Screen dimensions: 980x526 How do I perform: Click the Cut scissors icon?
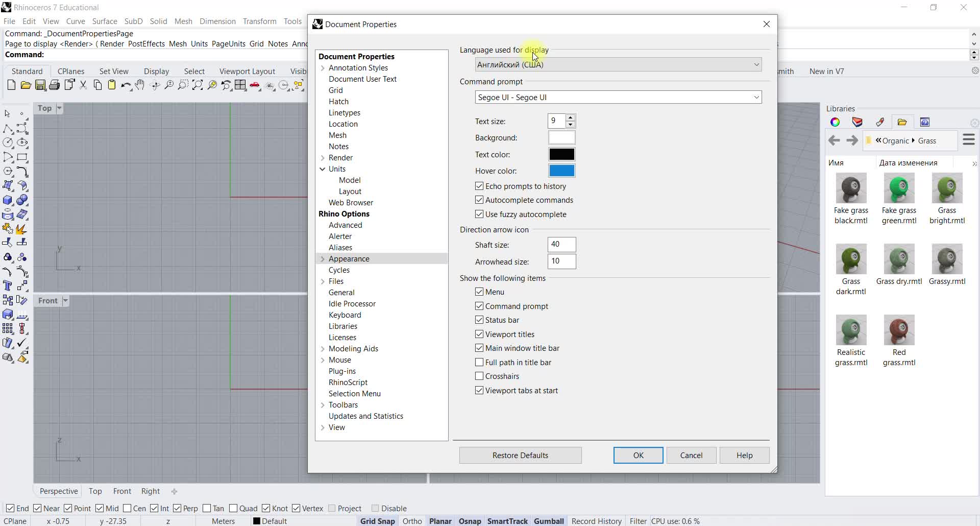point(83,85)
